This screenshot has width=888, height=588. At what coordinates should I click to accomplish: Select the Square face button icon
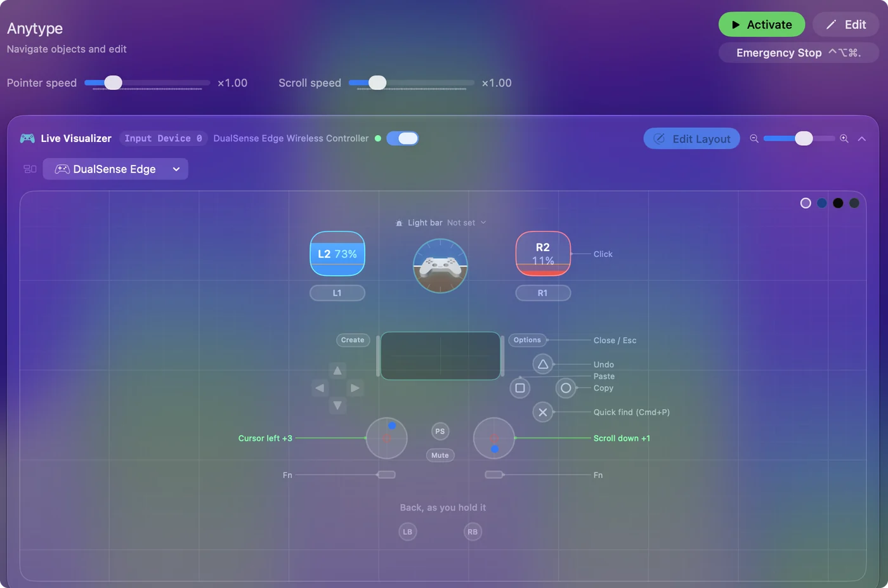(x=520, y=388)
